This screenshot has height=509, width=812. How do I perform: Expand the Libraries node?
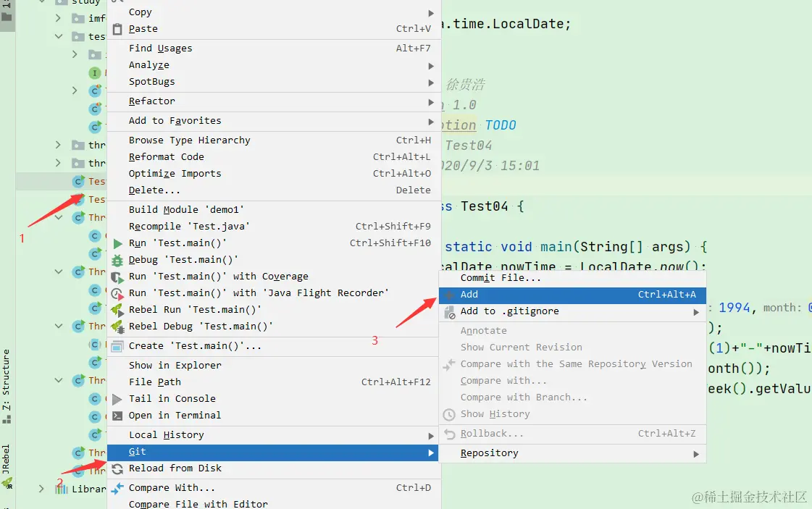point(41,489)
